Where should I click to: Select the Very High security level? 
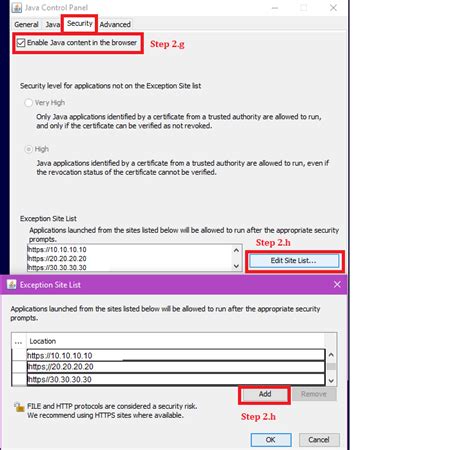(x=29, y=103)
